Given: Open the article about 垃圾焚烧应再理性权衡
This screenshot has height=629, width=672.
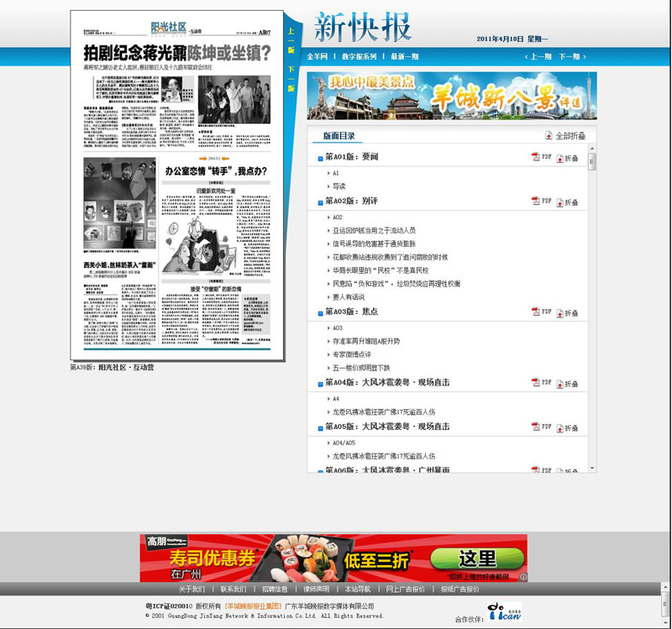Looking at the screenshot, I should tap(396, 284).
